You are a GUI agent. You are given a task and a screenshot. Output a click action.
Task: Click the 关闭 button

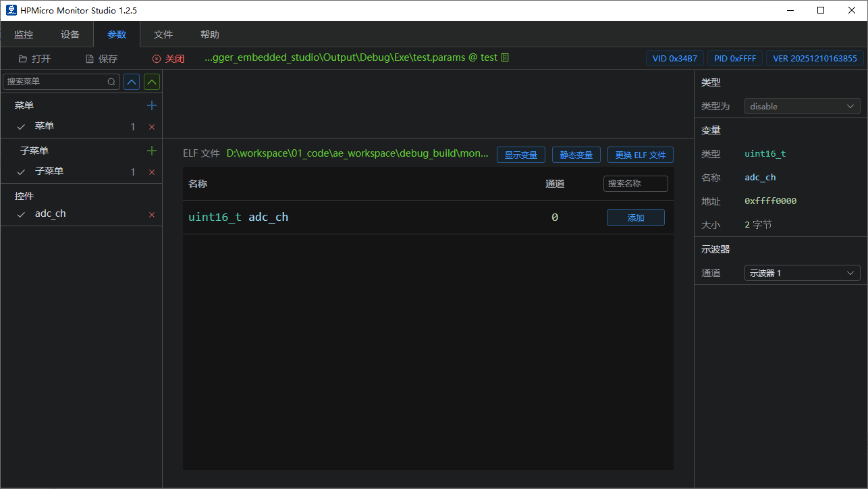(168, 59)
